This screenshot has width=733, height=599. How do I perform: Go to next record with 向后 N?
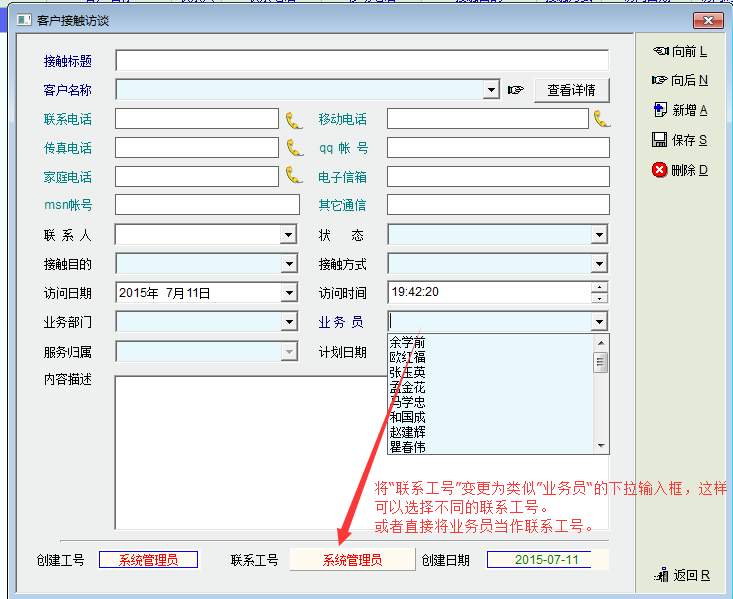pos(680,80)
